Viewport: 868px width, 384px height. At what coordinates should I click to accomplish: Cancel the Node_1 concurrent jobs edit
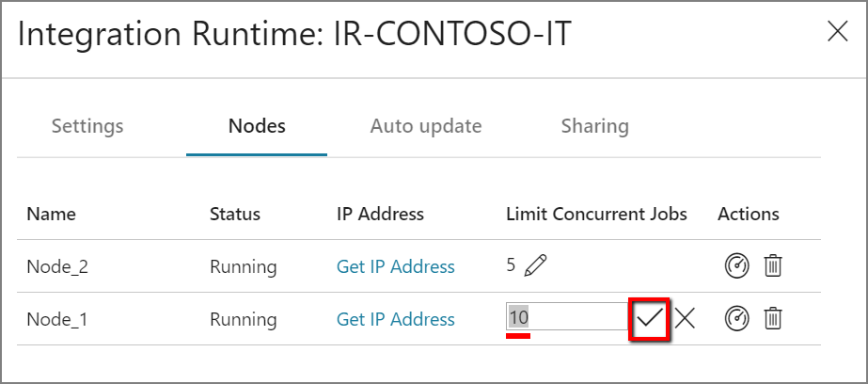pos(685,319)
